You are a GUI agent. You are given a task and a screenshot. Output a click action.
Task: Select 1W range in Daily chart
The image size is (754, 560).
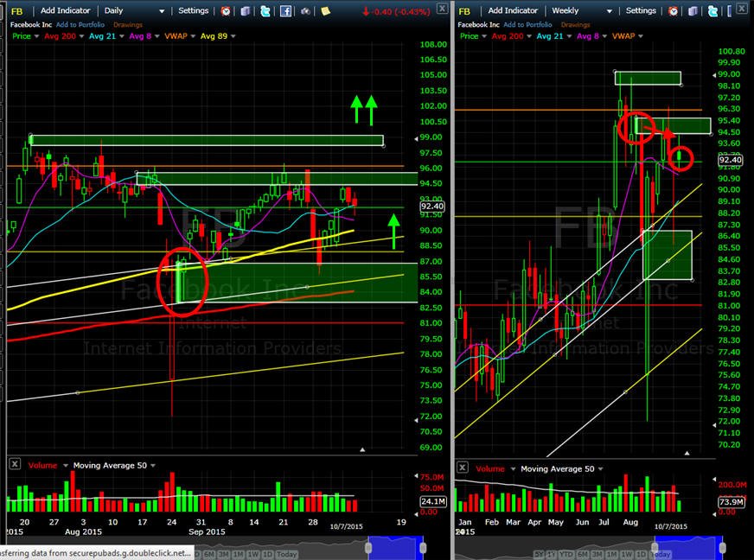253,554
